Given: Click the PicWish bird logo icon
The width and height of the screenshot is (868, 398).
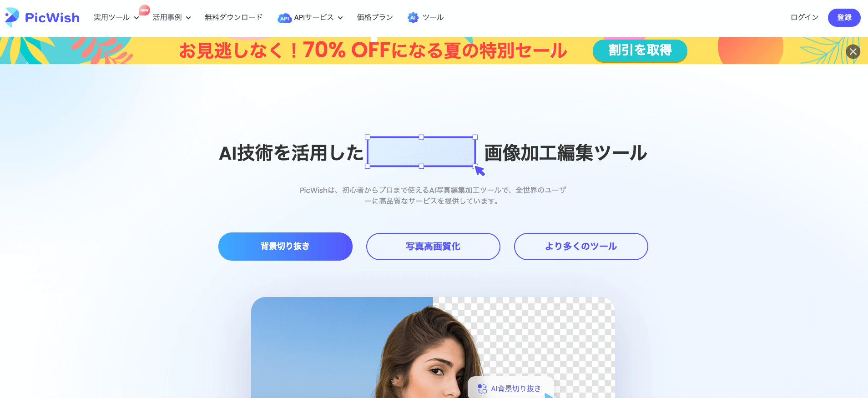Looking at the screenshot, I should click(12, 17).
